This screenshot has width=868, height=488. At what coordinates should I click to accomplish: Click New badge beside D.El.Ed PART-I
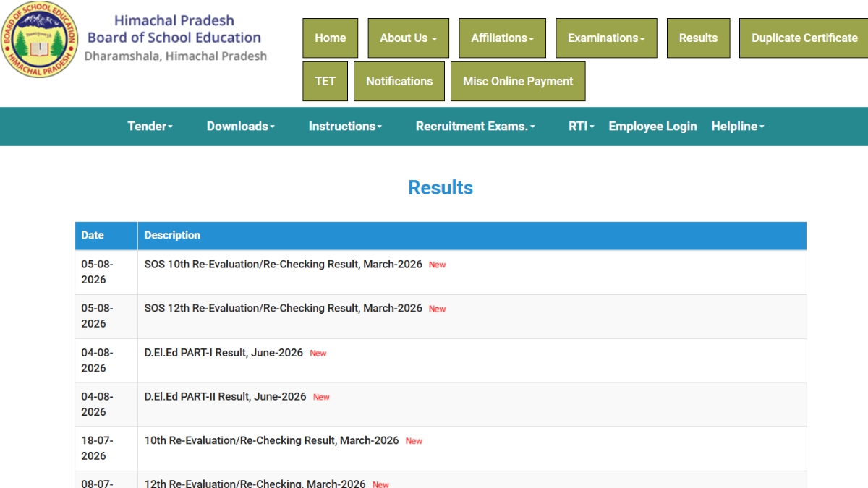point(318,354)
